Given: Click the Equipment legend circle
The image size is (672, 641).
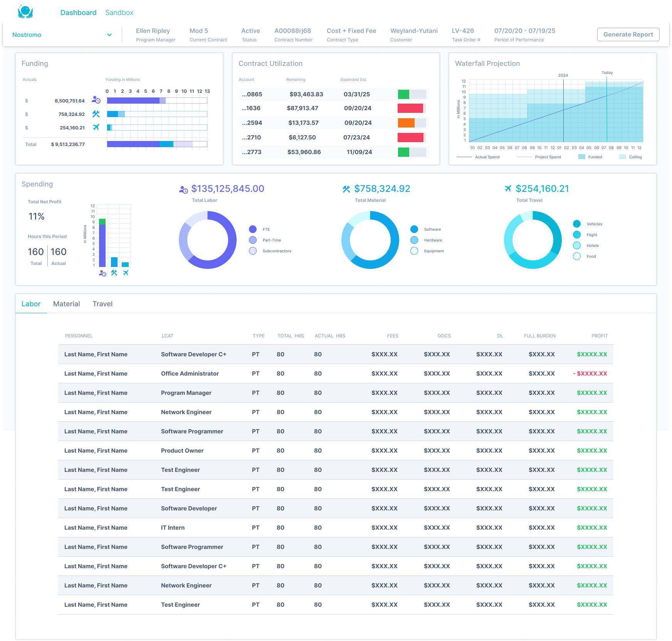Looking at the screenshot, I should click(x=414, y=251).
